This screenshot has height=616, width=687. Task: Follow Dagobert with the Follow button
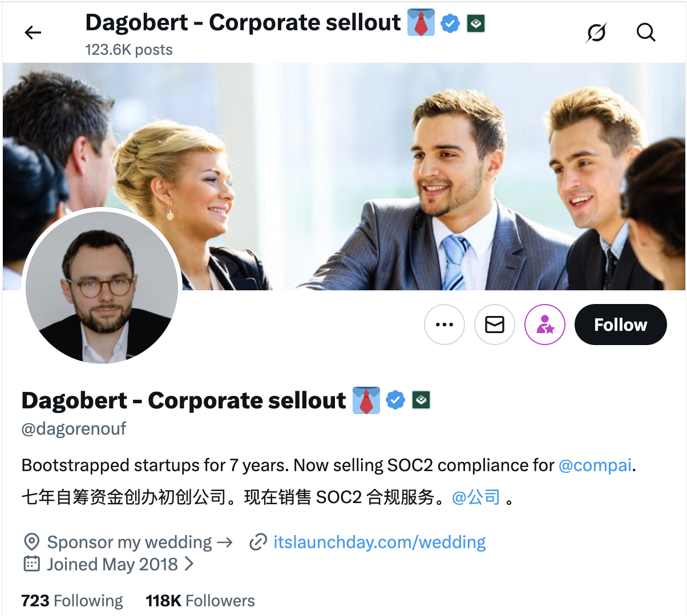tap(620, 324)
